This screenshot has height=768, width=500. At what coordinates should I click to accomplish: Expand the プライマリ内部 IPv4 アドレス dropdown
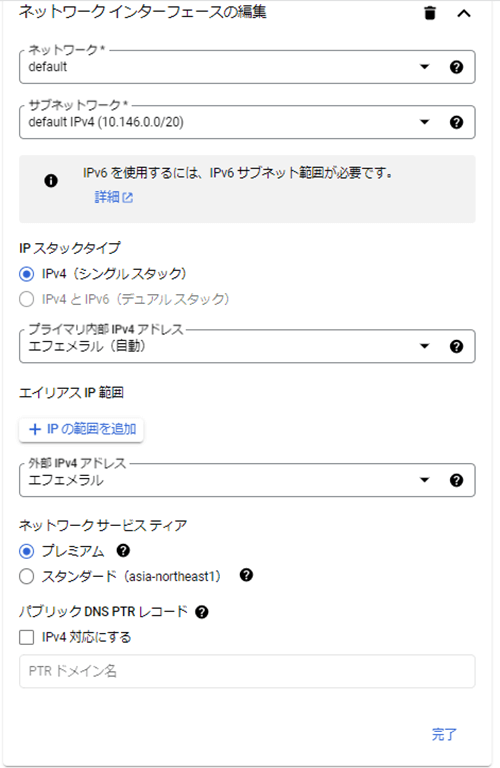[247, 347]
